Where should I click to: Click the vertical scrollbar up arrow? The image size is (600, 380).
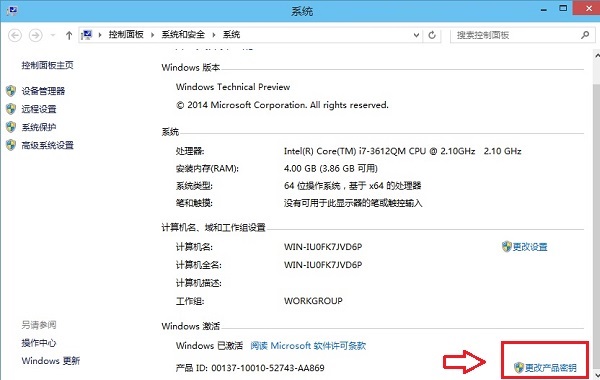pos(597,56)
